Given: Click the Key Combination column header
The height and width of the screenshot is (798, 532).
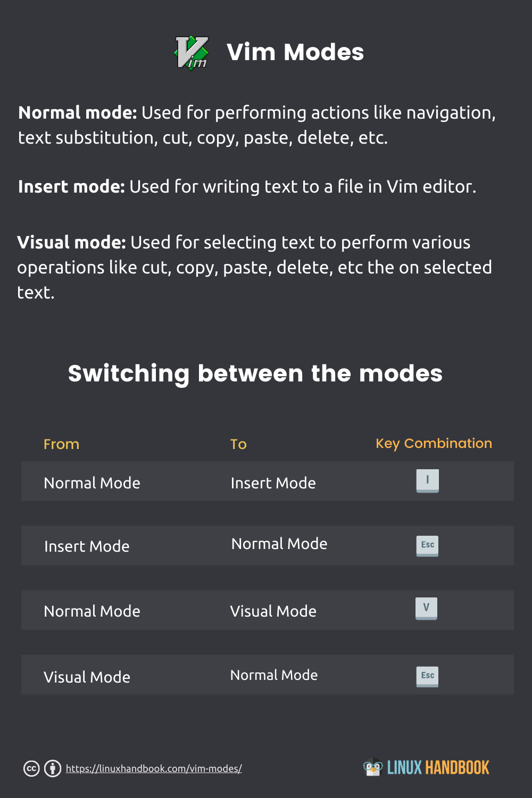Looking at the screenshot, I should click(x=434, y=444).
